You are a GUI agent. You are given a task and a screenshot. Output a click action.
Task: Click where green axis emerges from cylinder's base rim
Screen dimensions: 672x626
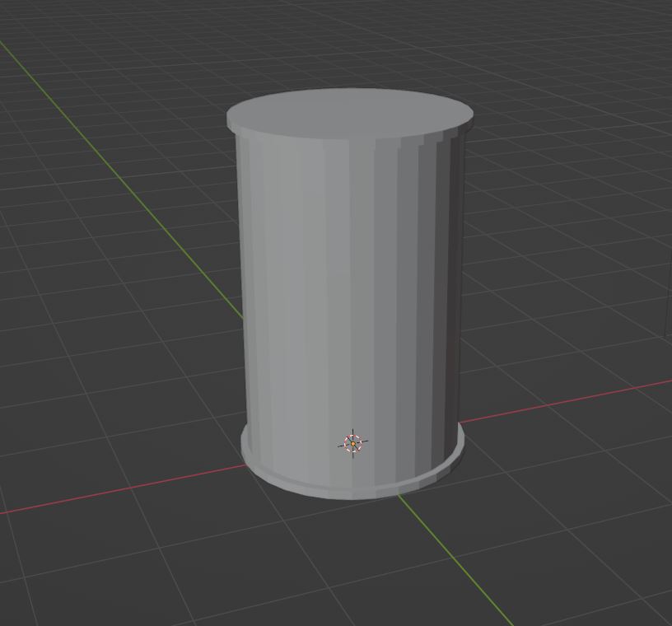(401, 493)
